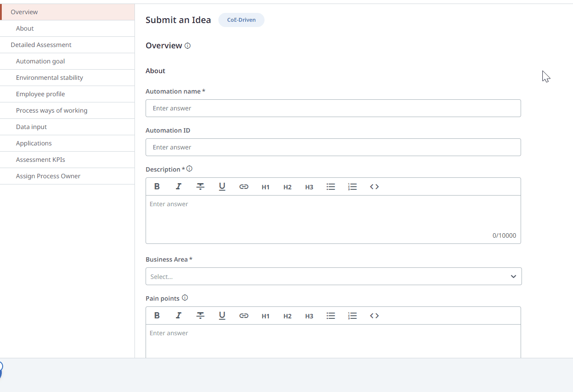Click inside the Description text area
Viewport: 573px width, 392px height.
(333, 220)
